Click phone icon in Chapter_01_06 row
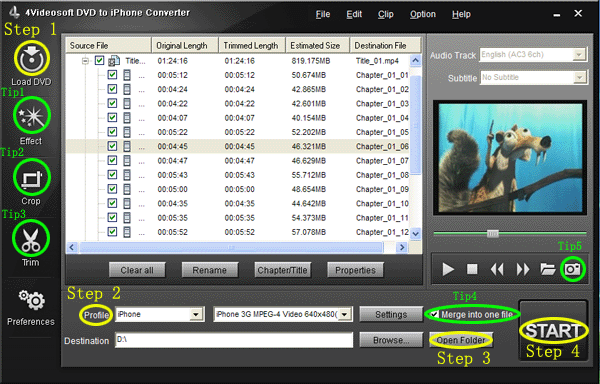This screenshot has width=600, height=384. click(127, 146)
